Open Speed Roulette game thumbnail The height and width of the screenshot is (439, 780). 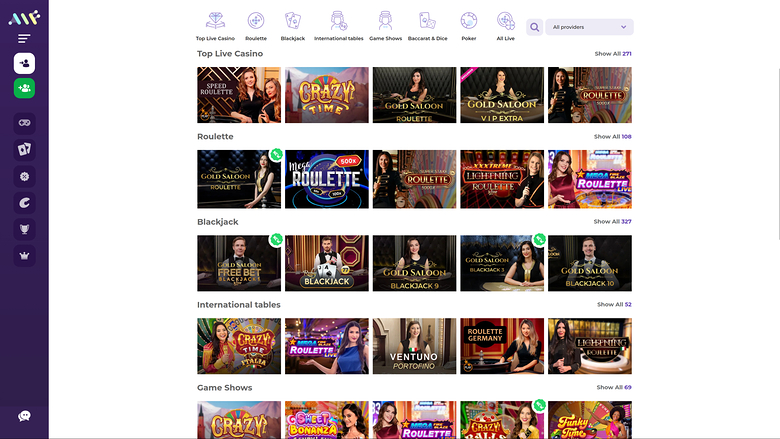(239, 95)
